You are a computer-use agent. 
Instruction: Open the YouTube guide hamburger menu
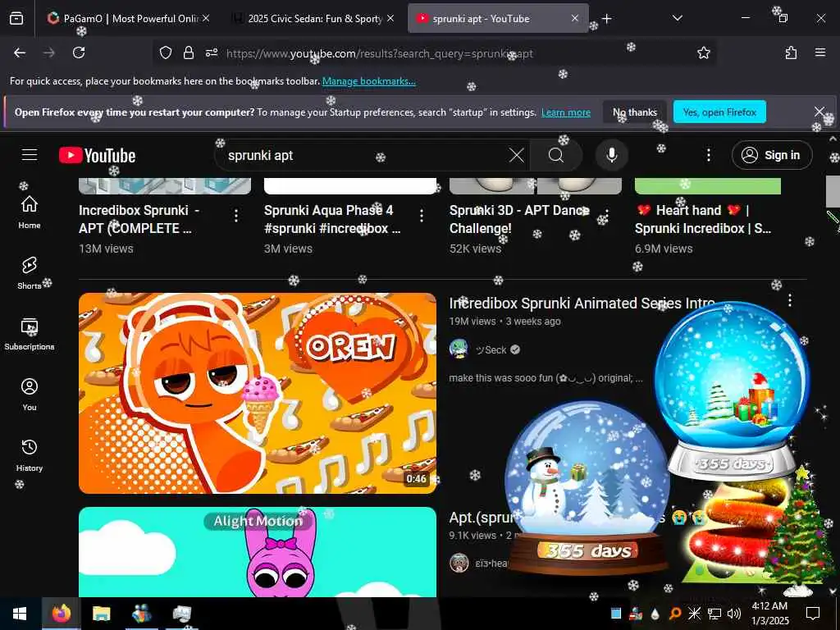pos(30,155)
